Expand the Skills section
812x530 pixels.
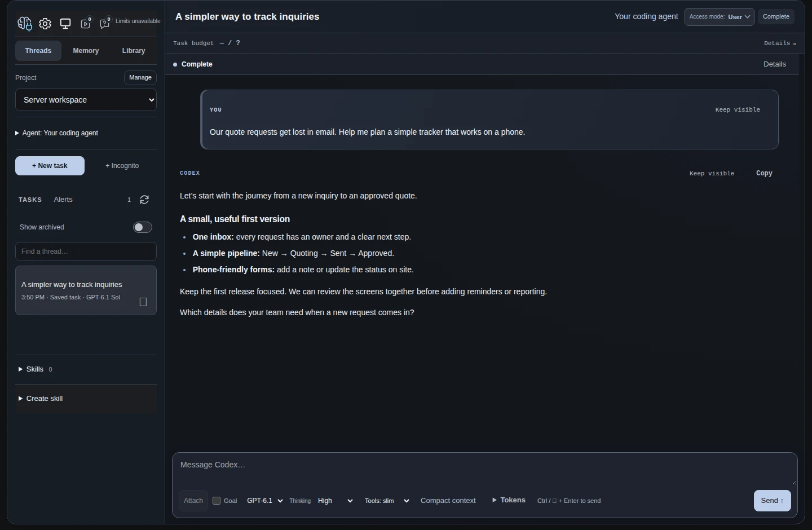click(35, 369)
